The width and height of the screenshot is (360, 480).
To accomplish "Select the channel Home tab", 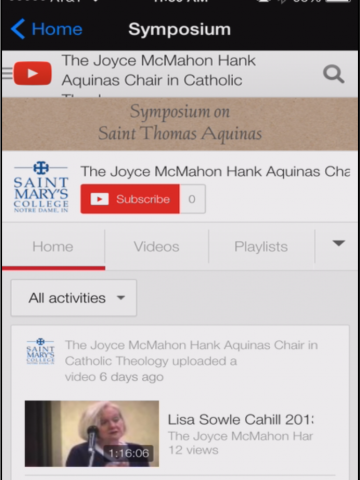I will pos(53,247).
